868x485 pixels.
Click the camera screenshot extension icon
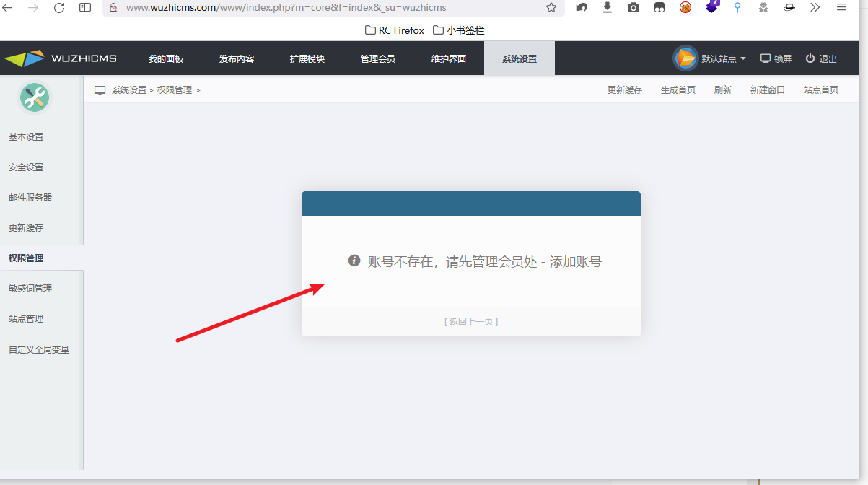coord(634,7)
